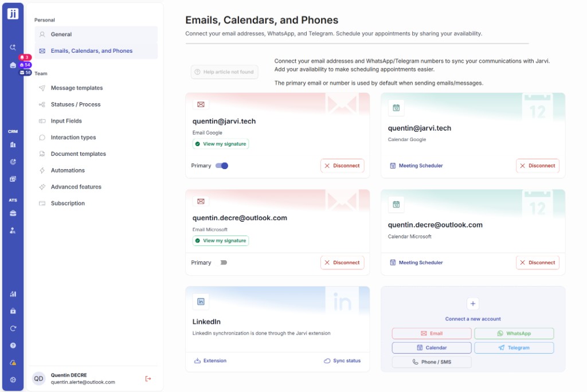Disconnect quentin@jarvi.tech Google calendar
The image size is (587, 392).
538,166
